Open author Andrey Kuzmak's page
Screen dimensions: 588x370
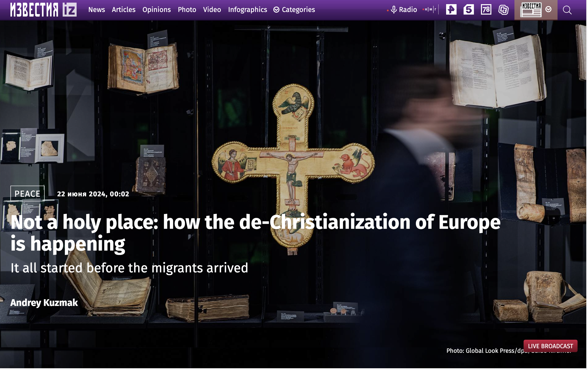pos(44,302)
